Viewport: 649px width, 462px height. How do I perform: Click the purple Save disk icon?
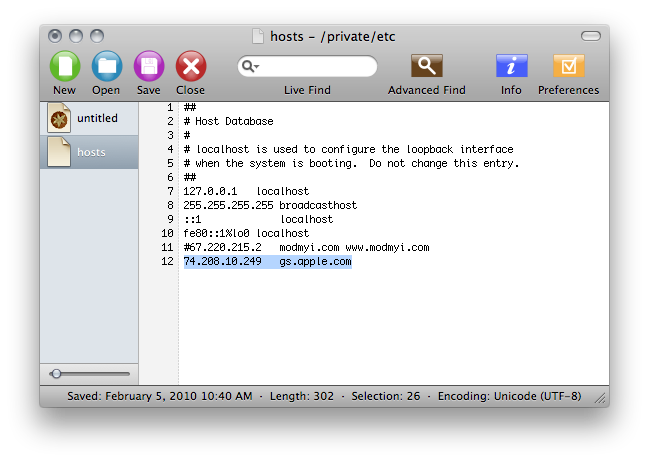(x=149, y=66)
